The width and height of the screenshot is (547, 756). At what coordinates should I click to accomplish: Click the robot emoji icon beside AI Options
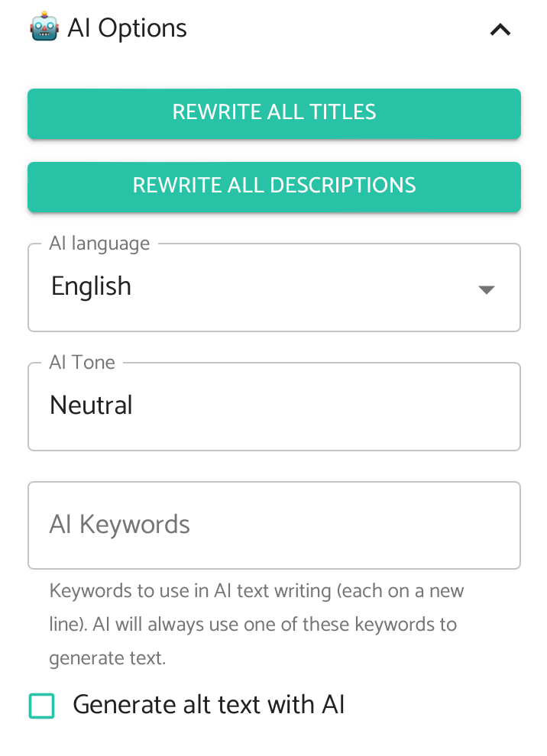(x=44, y=27)
